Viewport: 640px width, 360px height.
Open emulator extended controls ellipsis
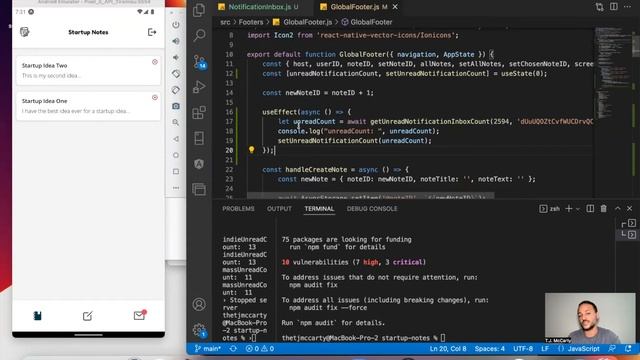[176, 188]
